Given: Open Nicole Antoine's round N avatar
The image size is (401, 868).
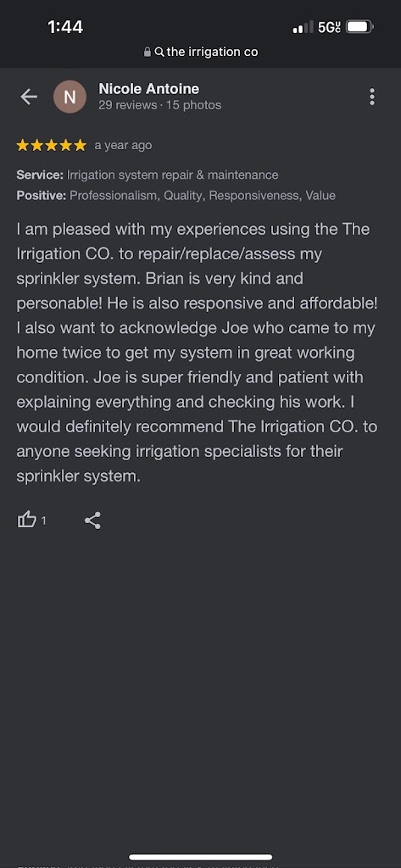Looking at the screenshot, I should pyautogui.click(x=70, y=97).
